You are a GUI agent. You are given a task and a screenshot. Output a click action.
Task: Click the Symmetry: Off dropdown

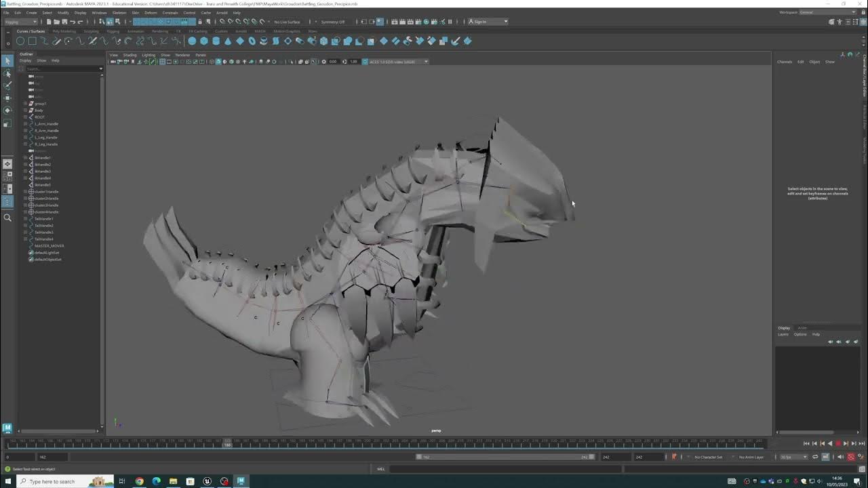pyautogui.click(x=333, y=22)
